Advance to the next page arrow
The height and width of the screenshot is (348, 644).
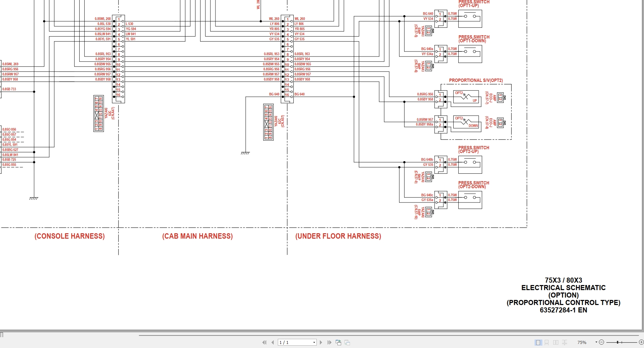click(x=320, y=342)
